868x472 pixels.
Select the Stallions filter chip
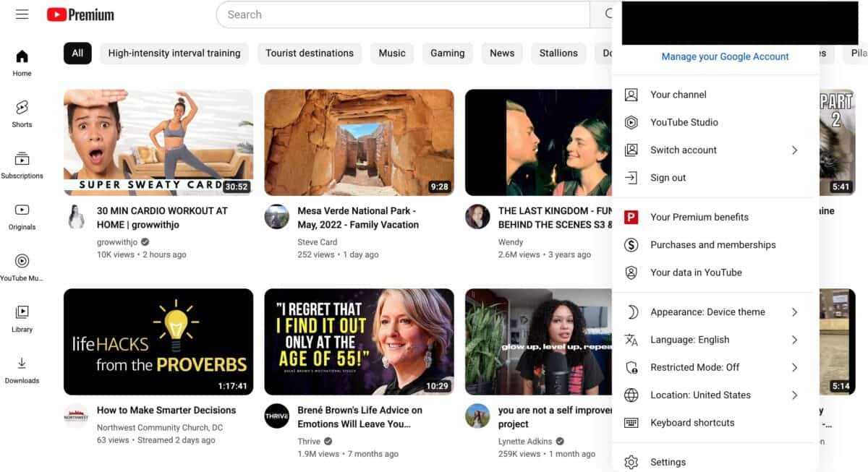click(x=558, y=53)
